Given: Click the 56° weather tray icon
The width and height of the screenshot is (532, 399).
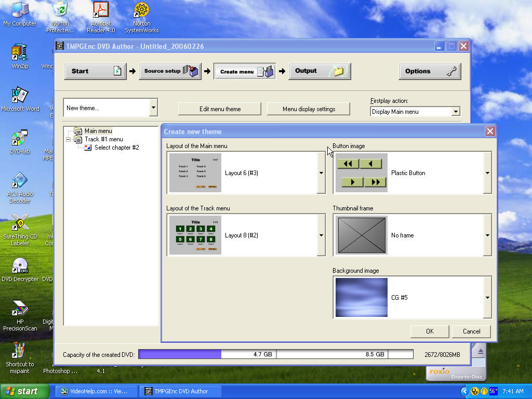Looking at the screenshot, I should 494,391.
